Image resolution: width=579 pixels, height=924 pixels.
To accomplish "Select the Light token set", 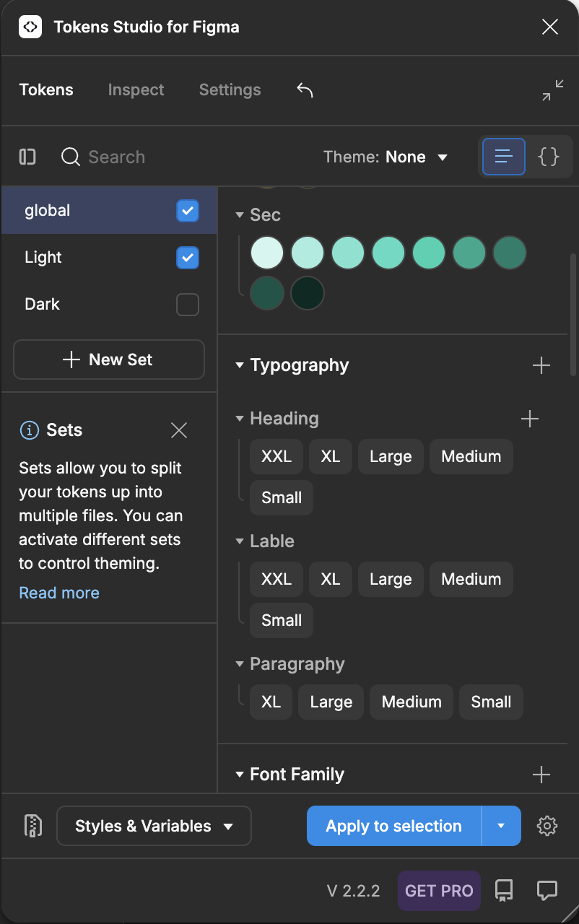I will (109, 258).
